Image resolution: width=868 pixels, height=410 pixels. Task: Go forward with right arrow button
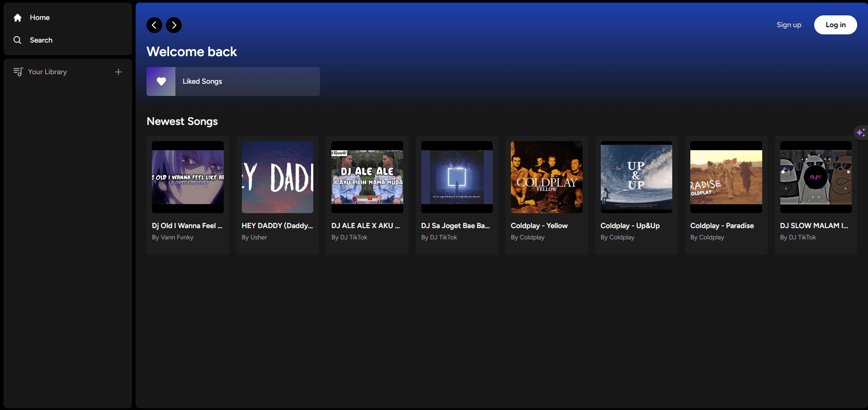point(174,25)
